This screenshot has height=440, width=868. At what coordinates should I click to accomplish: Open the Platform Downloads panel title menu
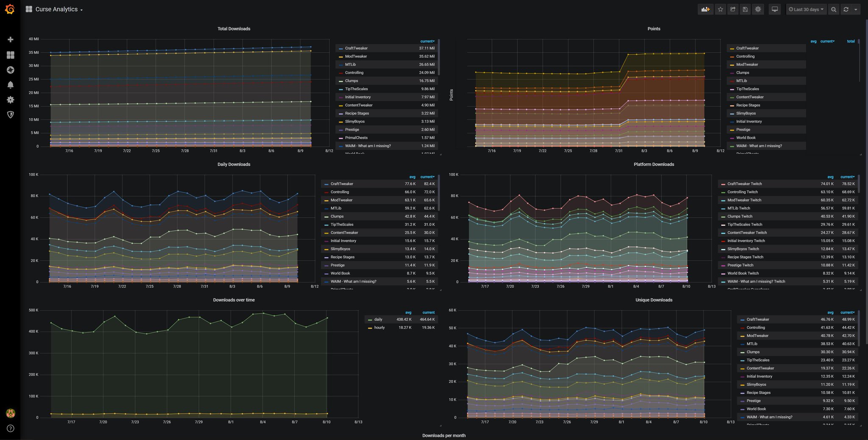coord(654,164)
